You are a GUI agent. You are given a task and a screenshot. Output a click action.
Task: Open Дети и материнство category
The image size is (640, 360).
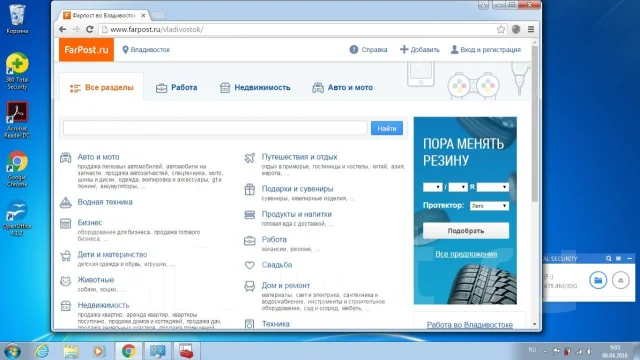click(112, 254)
